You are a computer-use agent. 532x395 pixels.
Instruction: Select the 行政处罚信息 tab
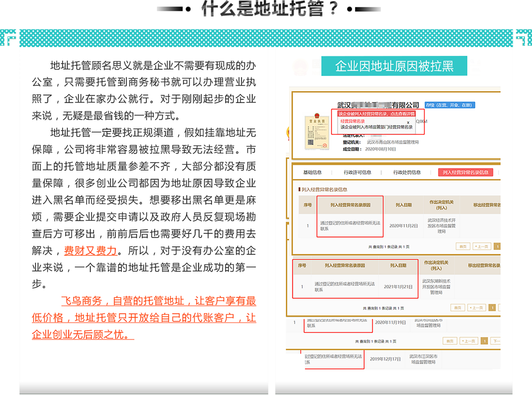tap(407, 172)
